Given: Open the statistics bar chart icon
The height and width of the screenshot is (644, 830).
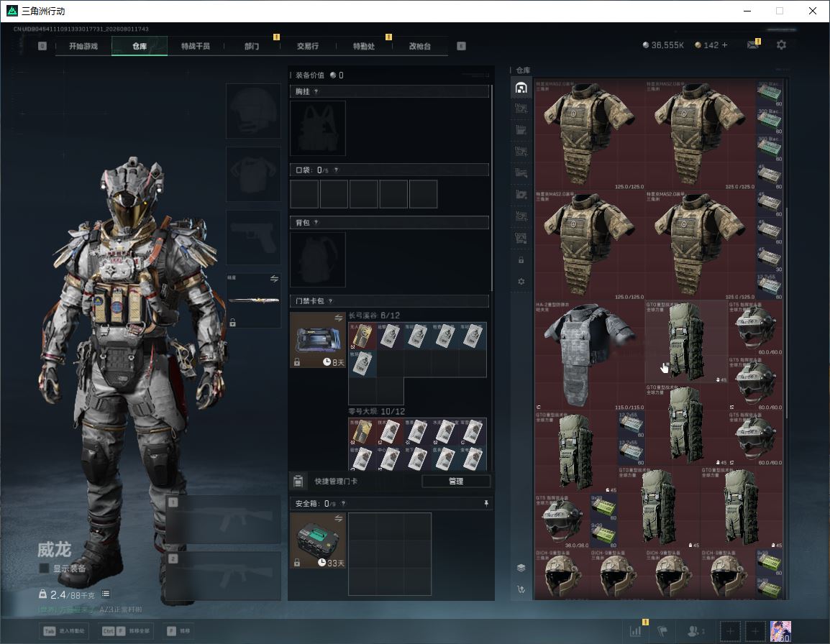Looking at the screenshot, I should pyautogui.click(x=635, y=631).
